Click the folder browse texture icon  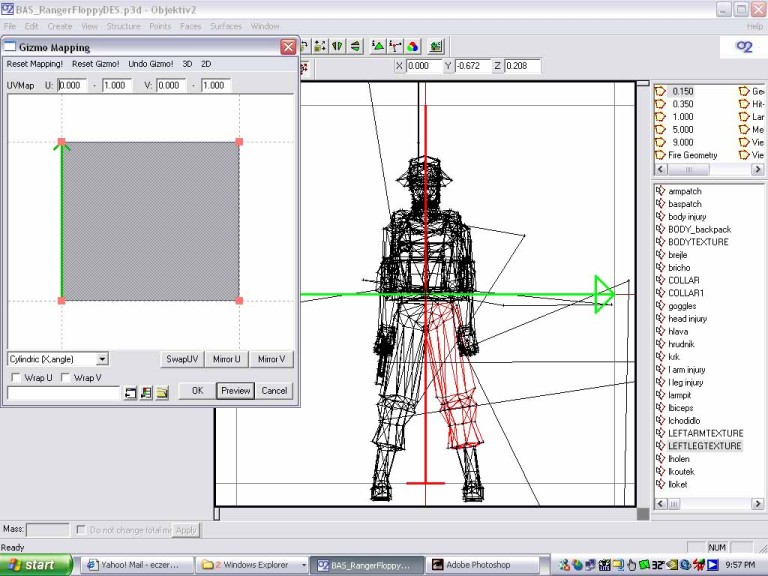tap(162, 392)
